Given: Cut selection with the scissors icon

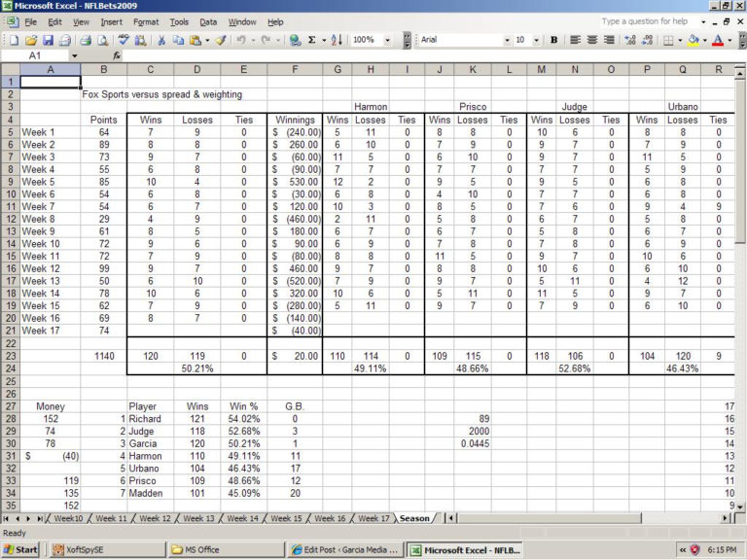Looking at the screenshot, I should click(161, 41).
